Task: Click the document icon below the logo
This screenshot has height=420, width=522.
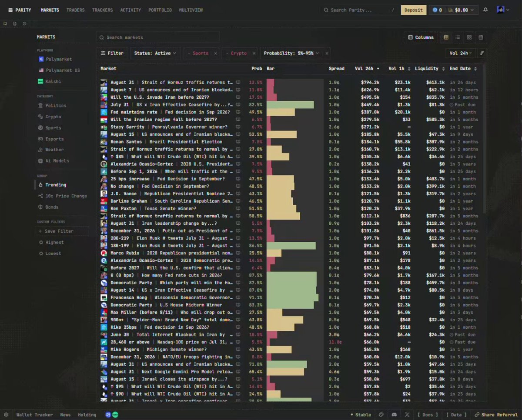Action: tap(15, 23)
